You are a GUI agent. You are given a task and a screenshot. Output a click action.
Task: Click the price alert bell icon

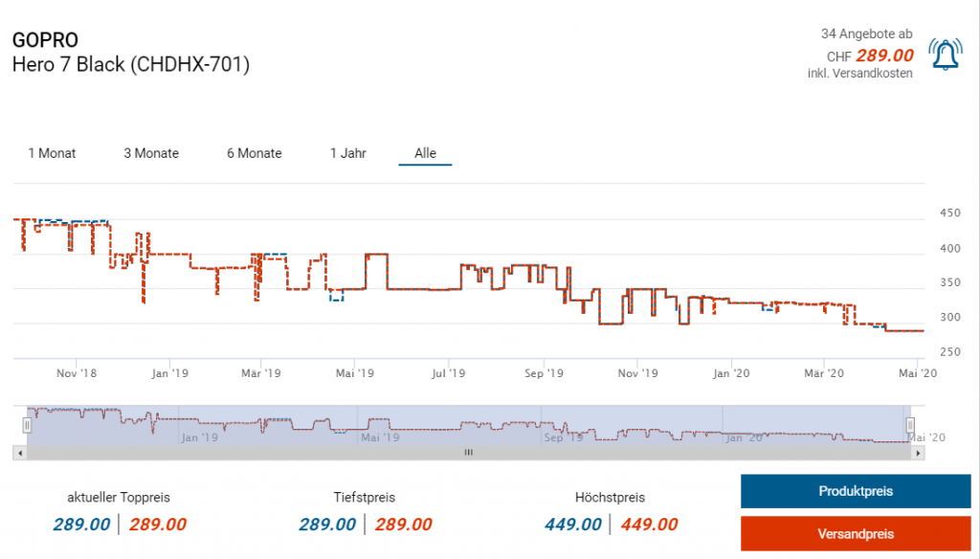click(947, 56)
